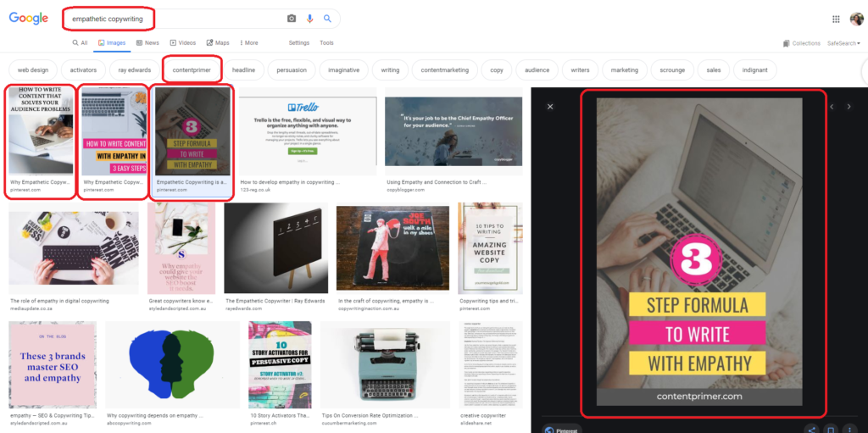Open the teal typewriter thumbnail
This screenshot has width=868, height=433.
(x=385, y=365)
